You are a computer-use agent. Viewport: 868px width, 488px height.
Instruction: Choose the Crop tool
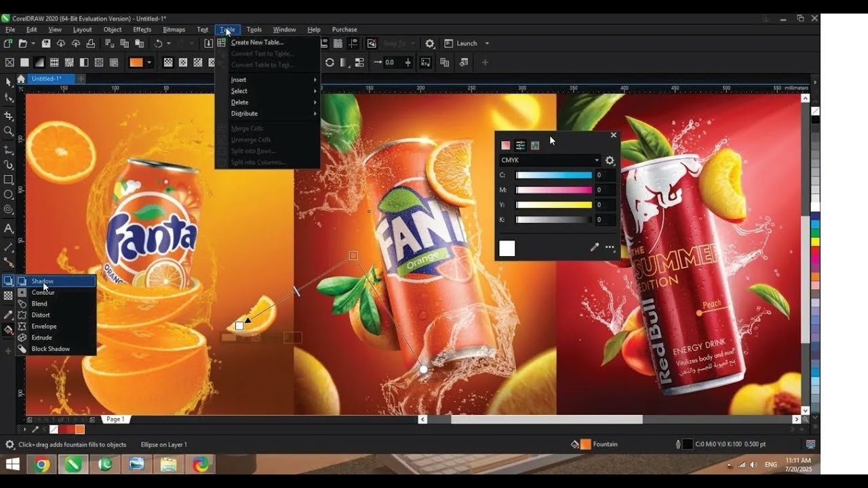(8, 116)
